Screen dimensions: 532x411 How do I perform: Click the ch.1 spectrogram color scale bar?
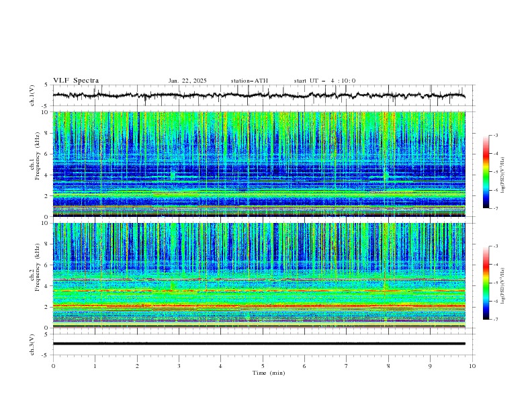tap(486, 172)
